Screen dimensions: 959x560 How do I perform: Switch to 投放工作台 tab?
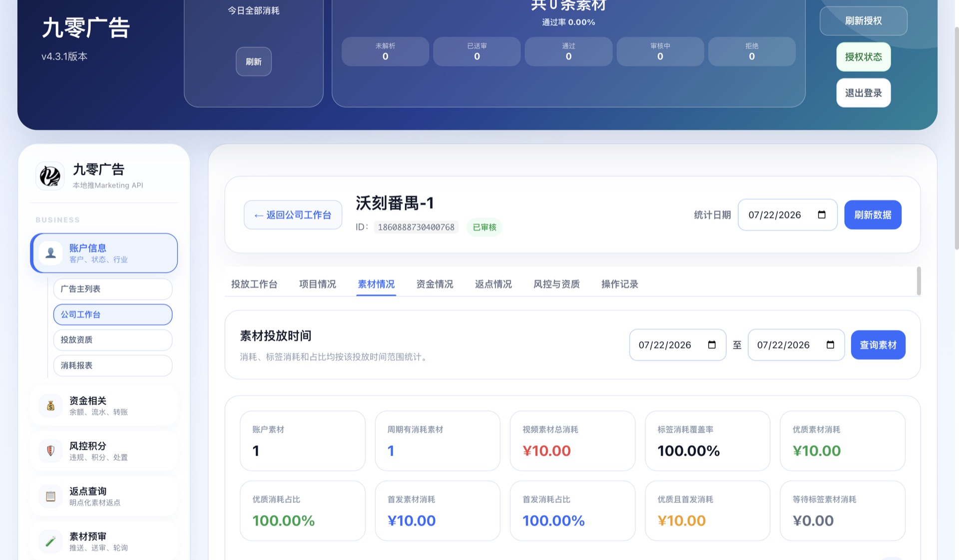(254, 284)
